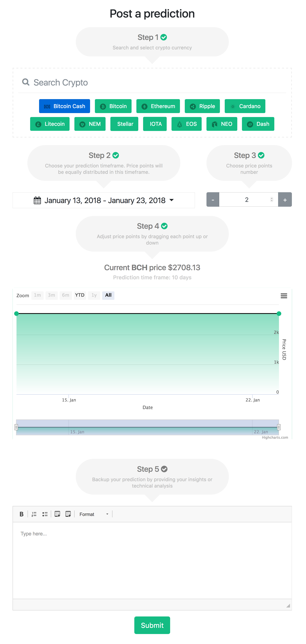The height and width of the screenshot is (644, 306).
Task: Select the All zoom tab
Action: tap(108, 295)
